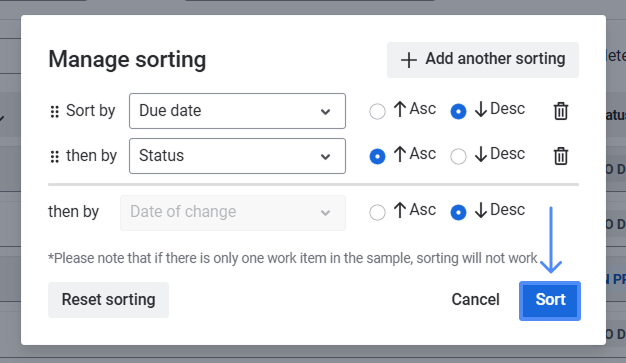Open the Status sort field dropdown
Screen dimensions: 626x363
click(237, 156)
